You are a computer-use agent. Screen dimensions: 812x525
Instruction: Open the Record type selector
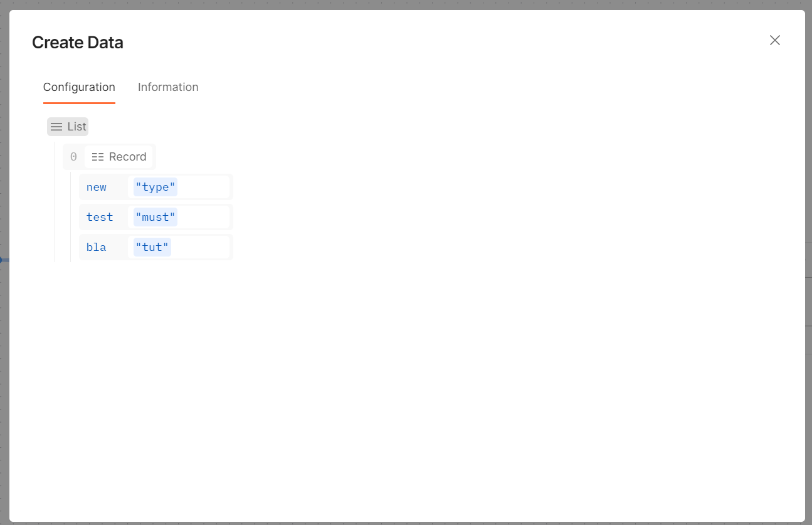pyautogui.click(x=119, y=156)
